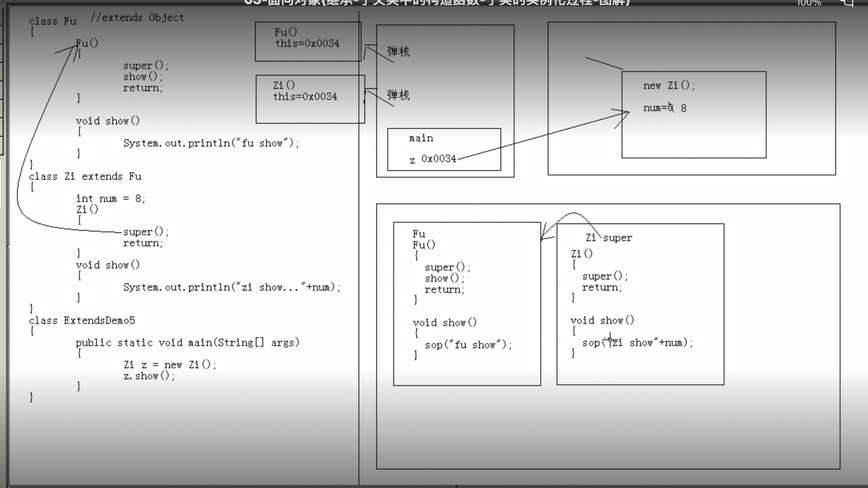868x488 pixels.
Task: Select the "int num = 8;" field declaration
Action: [111, 199]
